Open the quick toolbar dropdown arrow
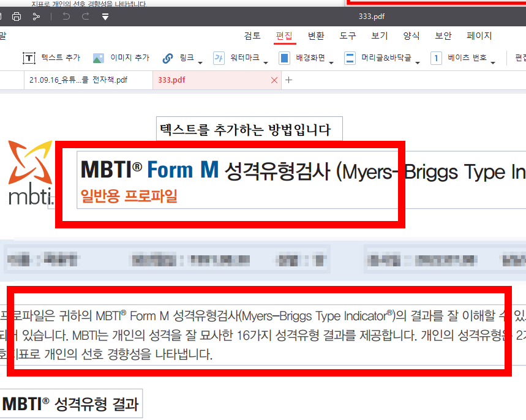The width and height of the screenshot is (526, 420). pyautogui.click(x=105, y=17)
